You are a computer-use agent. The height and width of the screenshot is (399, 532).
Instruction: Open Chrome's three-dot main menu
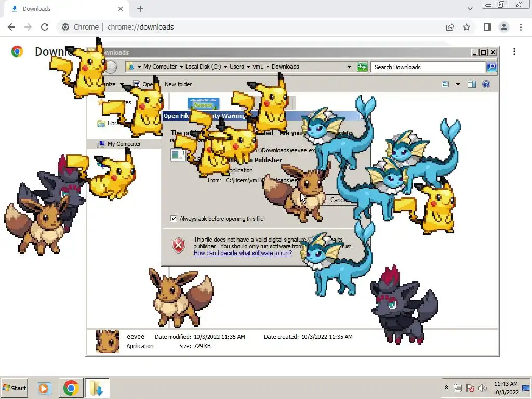pos(521,27)
